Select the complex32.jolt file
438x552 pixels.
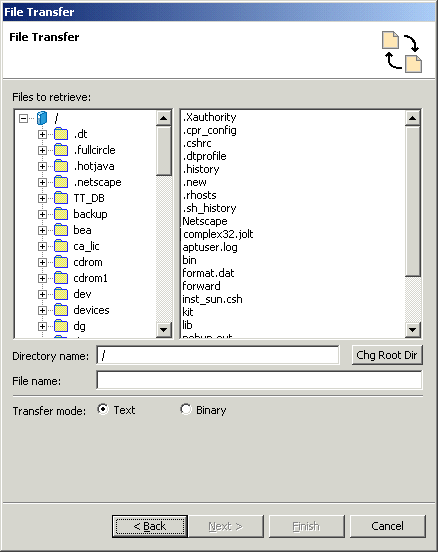click(218, 234)
